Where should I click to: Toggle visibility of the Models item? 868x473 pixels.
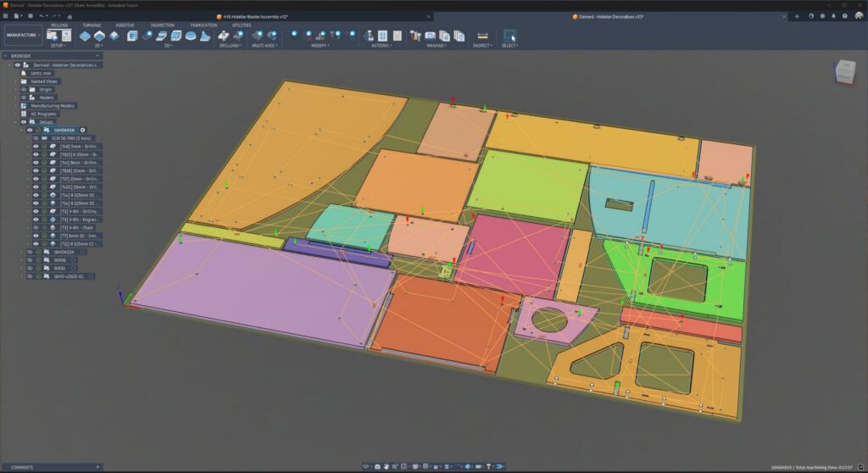25,97
